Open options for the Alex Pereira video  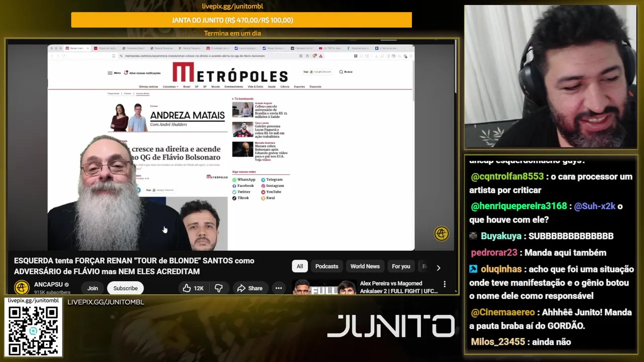[x=444, y=284]
